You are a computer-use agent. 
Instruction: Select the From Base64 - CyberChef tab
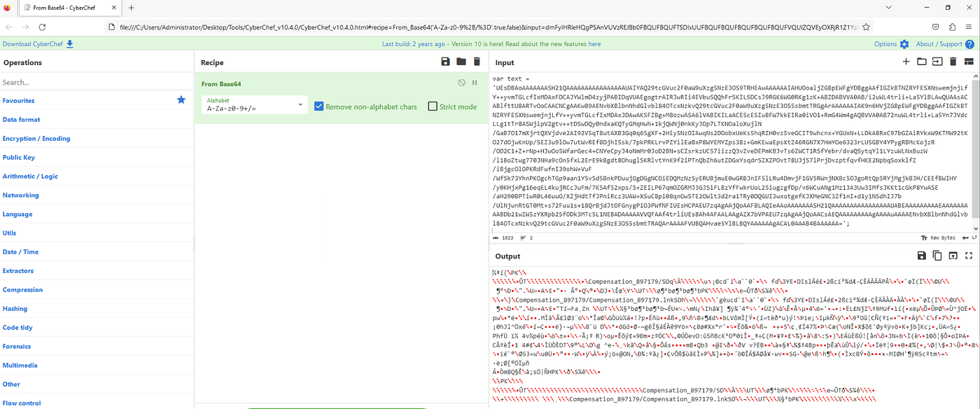pos(71,8)
